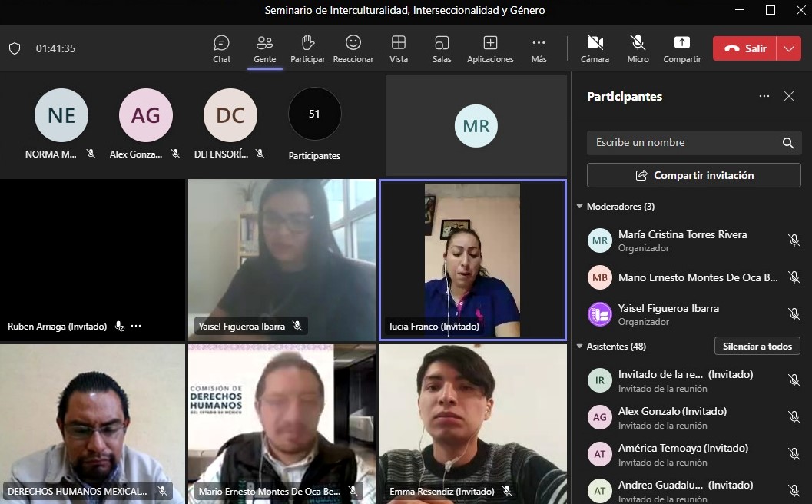Toggle the Cámara on
Image resolution: width=812 pixels, height=504 pixels.
click(595, 48)
